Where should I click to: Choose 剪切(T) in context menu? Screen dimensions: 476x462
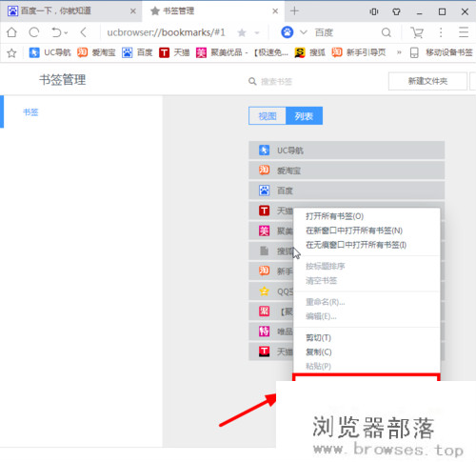(x=367, y=337)
